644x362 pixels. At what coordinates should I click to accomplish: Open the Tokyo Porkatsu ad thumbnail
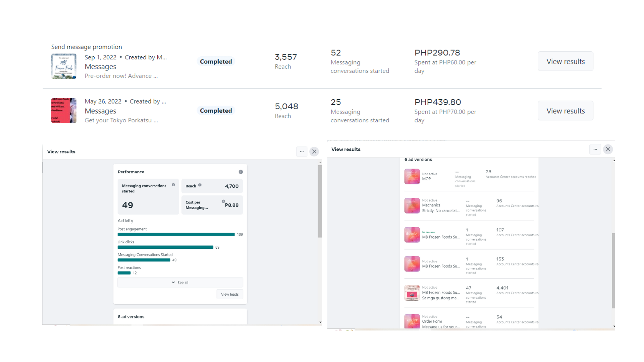64,111
